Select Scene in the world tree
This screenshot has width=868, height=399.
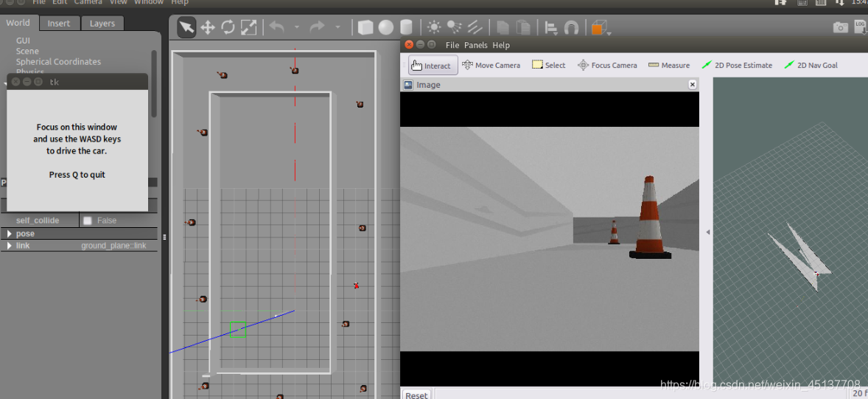pyautogui.click(x=28, y=51)
